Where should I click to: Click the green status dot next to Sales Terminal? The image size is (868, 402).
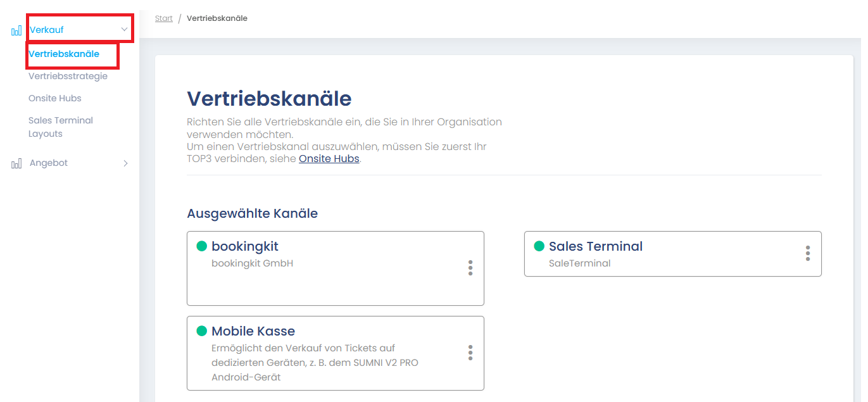tap(539, 246)
